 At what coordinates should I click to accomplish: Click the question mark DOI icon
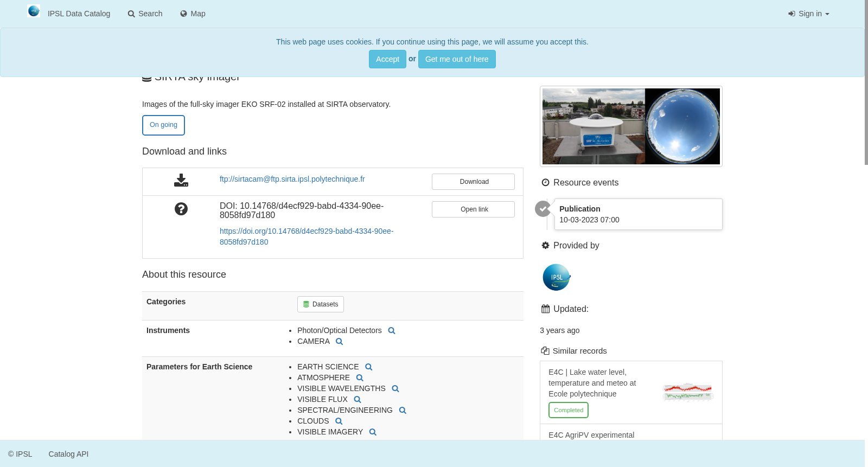tap(181, 209)
